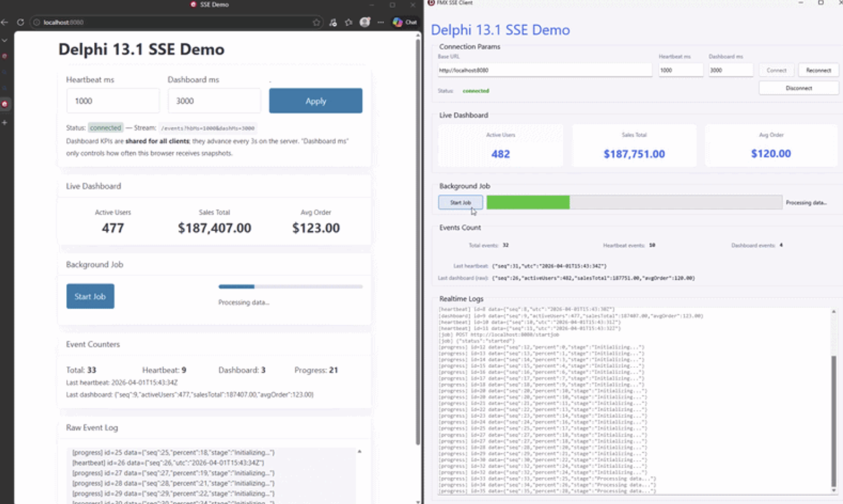
Task: Click 'Heartbeat events: 10' in FMX client
Action: (x=629, y=245)
